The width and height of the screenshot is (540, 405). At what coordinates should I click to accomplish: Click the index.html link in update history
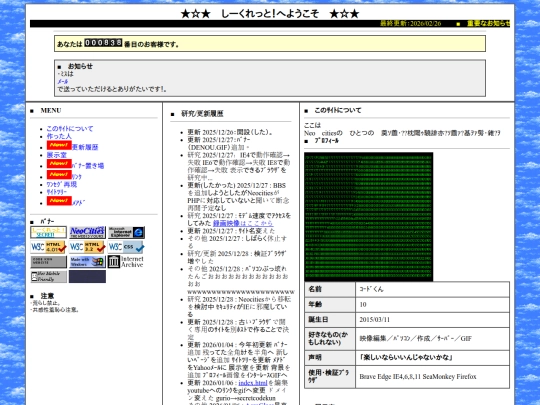tap(253, 383)
